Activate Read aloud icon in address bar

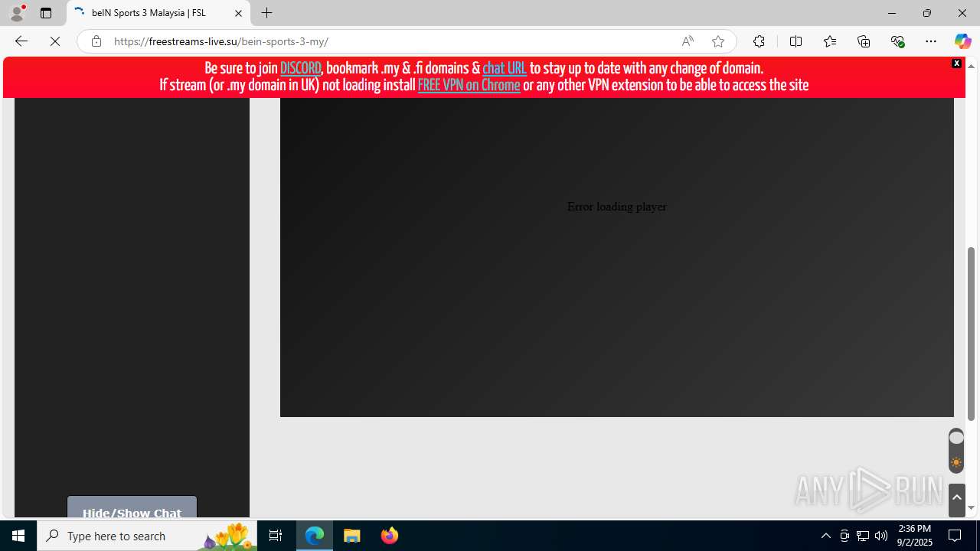[688, 41]
